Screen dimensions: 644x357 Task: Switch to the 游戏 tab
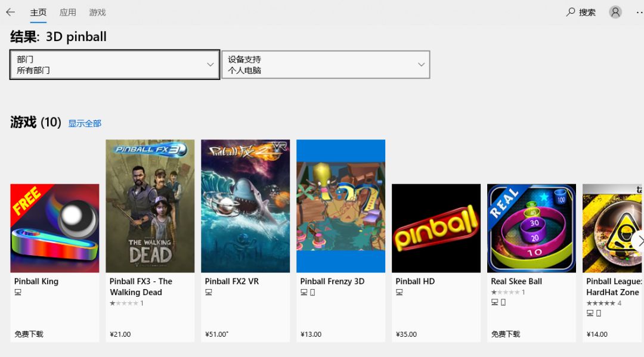tap(97, 13)
